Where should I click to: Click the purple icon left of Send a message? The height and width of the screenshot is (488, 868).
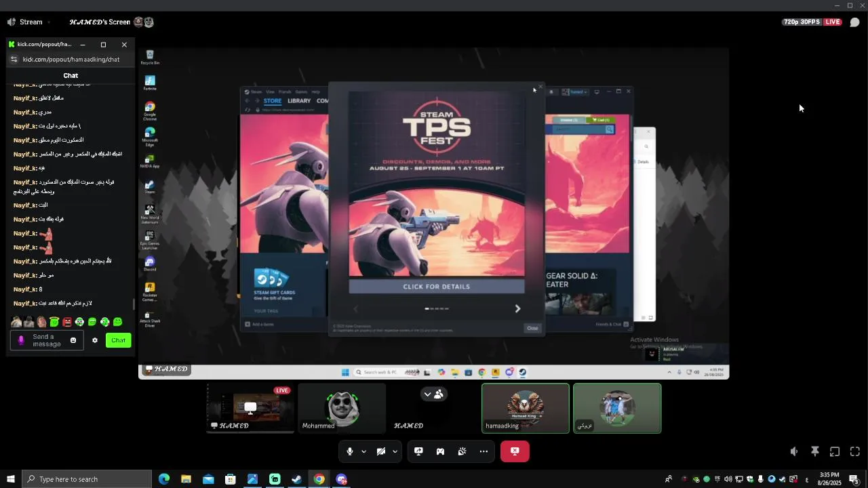[x=21, y=340]
